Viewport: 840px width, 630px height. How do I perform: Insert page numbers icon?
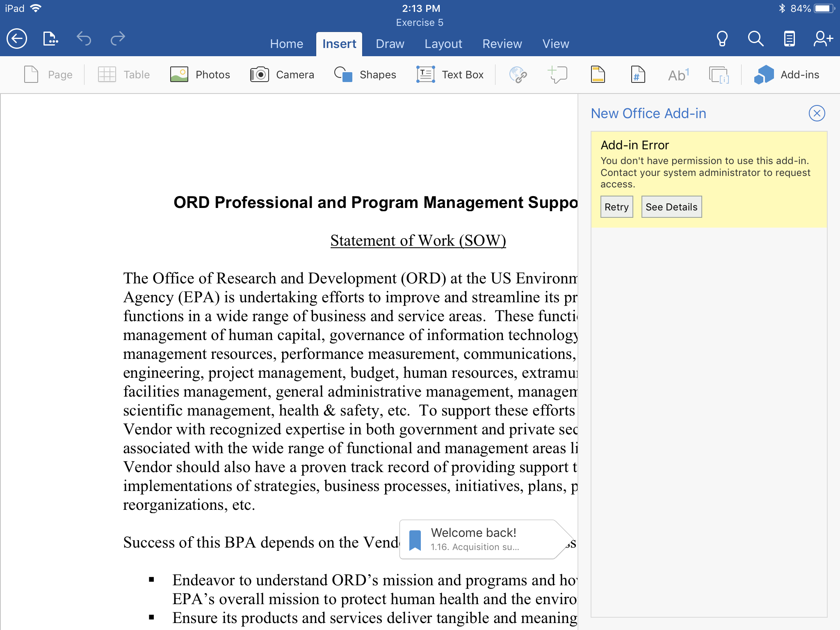click(637, 75)
